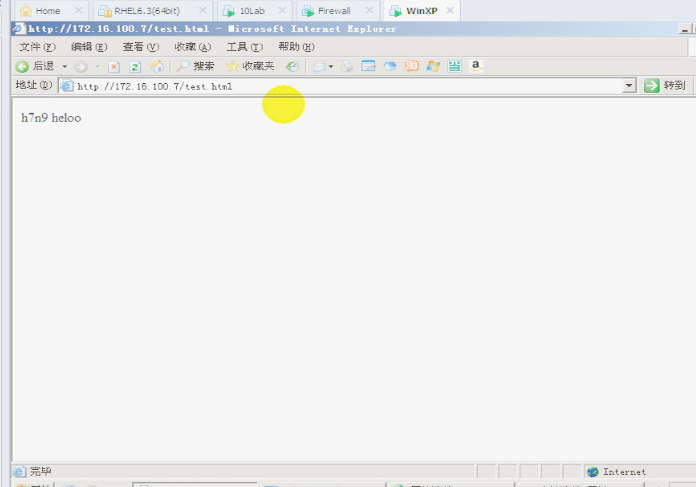696x487 pixels.
Task: Close the RHEL6.3(64bit) tab
Action: (202, 10)
